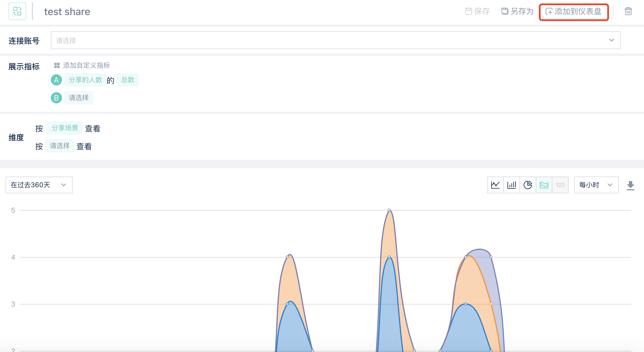Select the area chart view icon

544,185
